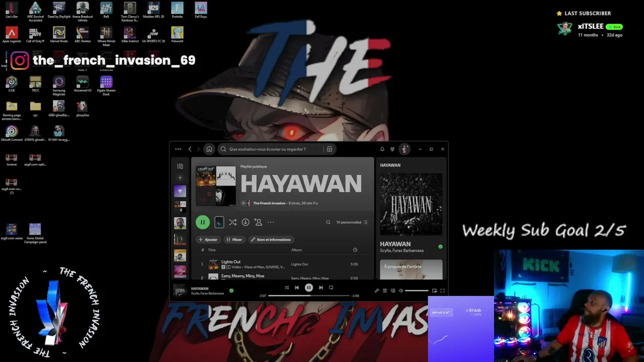Screen dimensions: 644x362
Task: Sort tracks by Album column
Action: coord(296,250)
